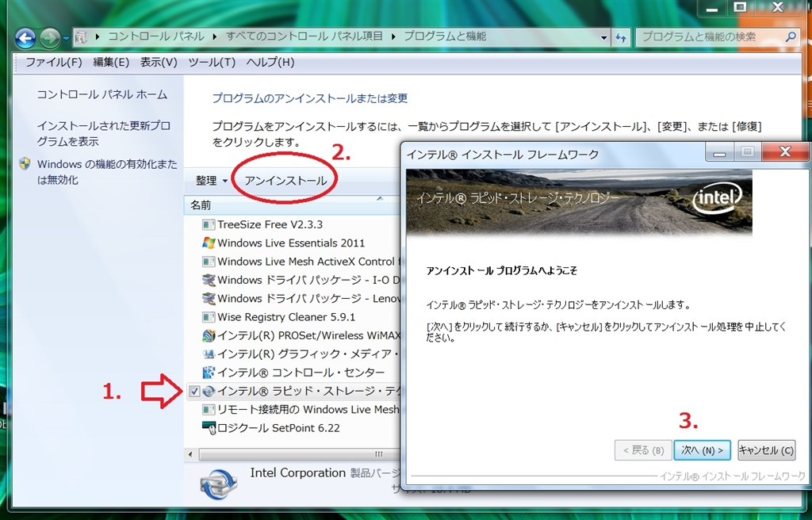Image resolution: width=812 pixels, height=520 pixels.
Task: Select リモート接続用の Windows Live Mesh entry
Action: pyautogui.click(x=308, y=410)
